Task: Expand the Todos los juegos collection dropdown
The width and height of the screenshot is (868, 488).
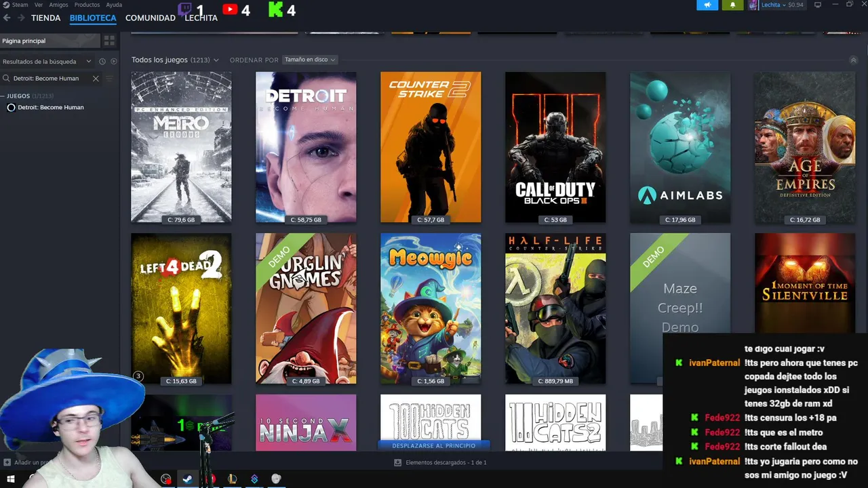Action: (x=216, y=60)
